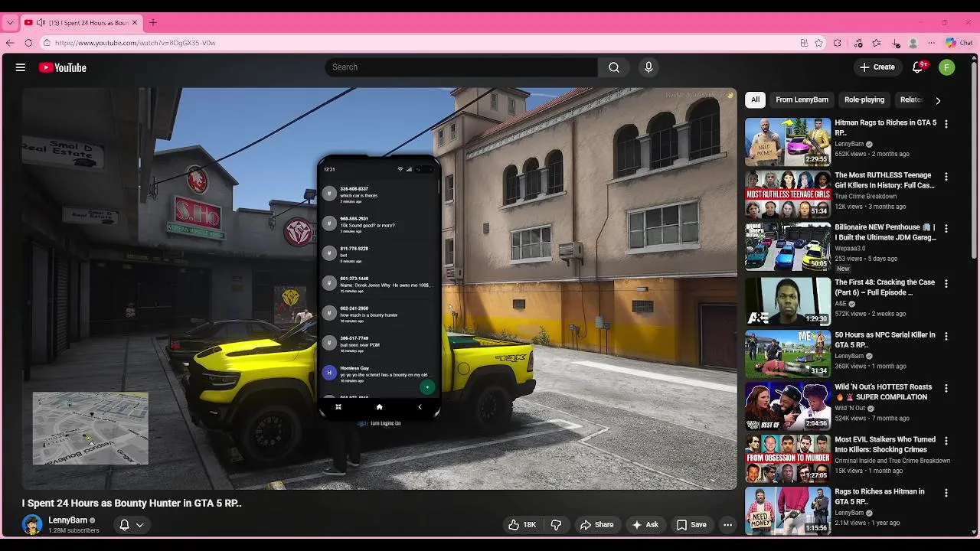Screen dimensions: 980x551
Task: Go back with browser back arrow
Action: pyautogui.click(x=10, y=43)
